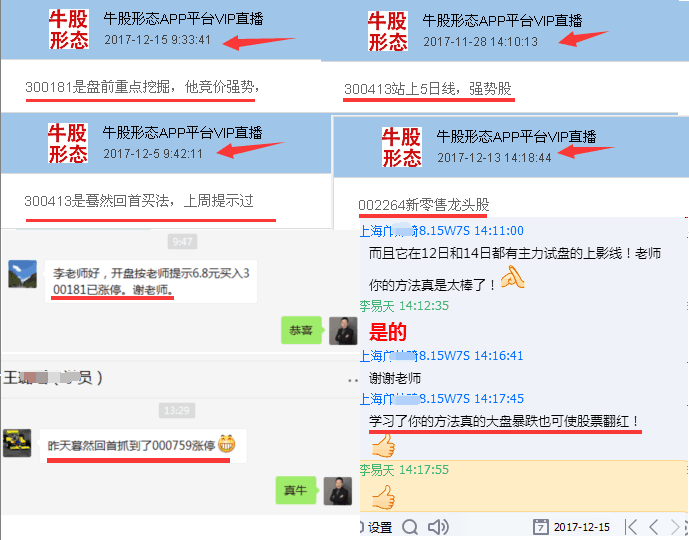Click the 牛股形态 logo dated 2017-12-5
This screenshot has height=540, width=689.
(68, 143)
